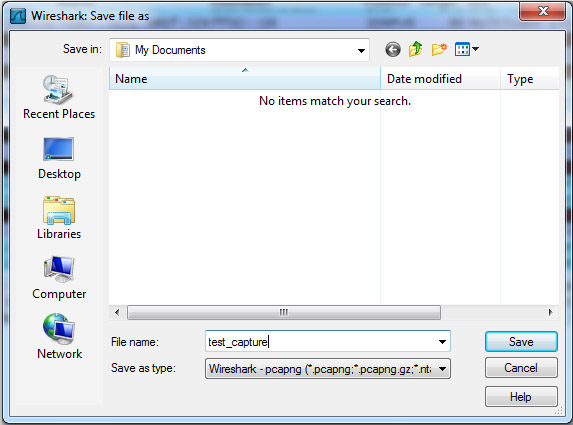Open the View menu dropdown arrow

click(x=475, y=49)
